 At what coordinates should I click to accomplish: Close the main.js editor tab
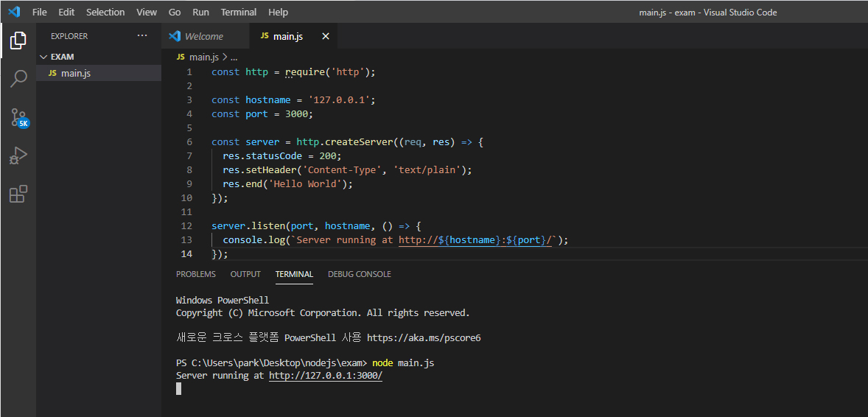pos(326,37)
